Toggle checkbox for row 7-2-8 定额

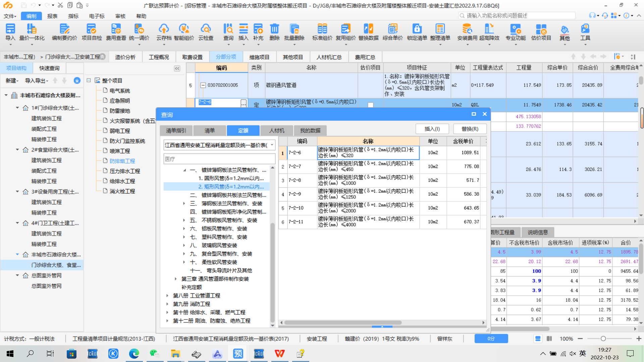point(283,180)
